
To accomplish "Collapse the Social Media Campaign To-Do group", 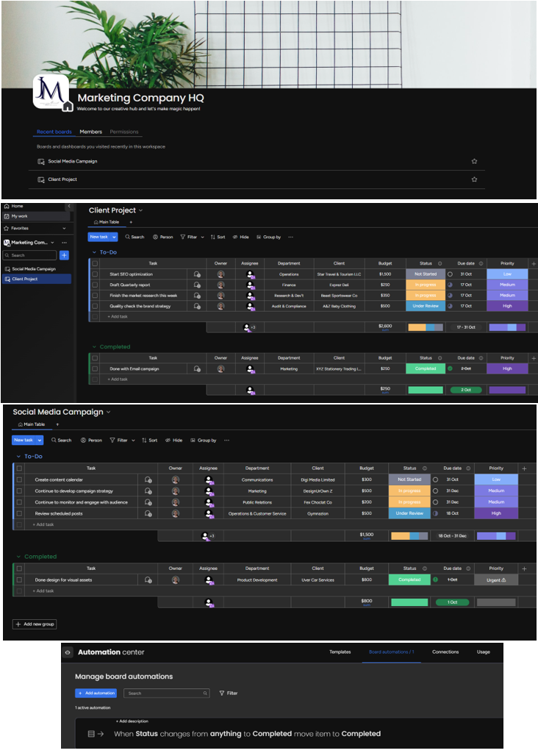I will pyautogui.click(x=19, y=457).
